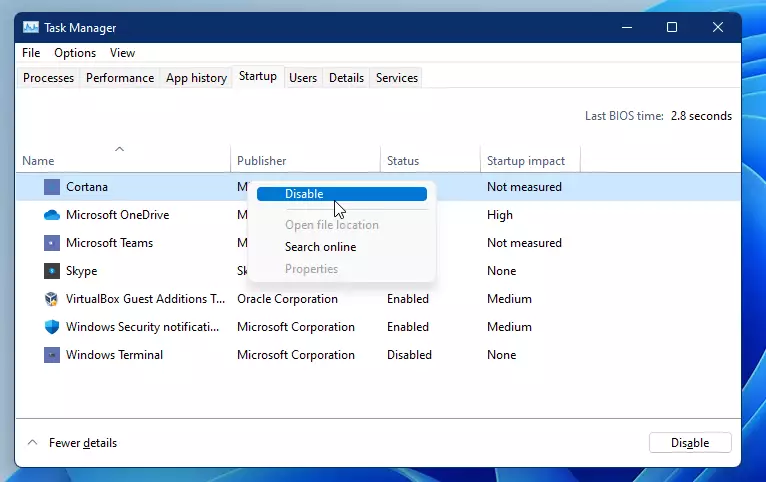Switch to the Services tab

pos(397,78)
